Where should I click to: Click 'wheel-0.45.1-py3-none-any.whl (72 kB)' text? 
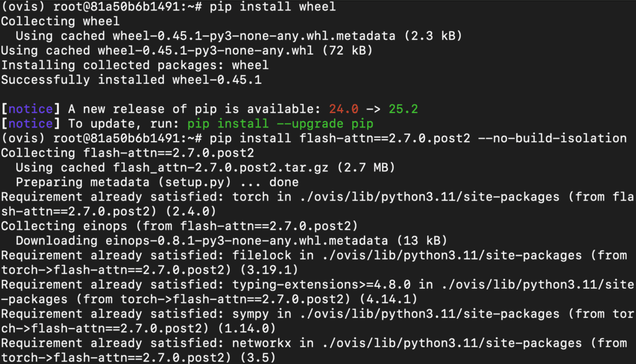235,51
